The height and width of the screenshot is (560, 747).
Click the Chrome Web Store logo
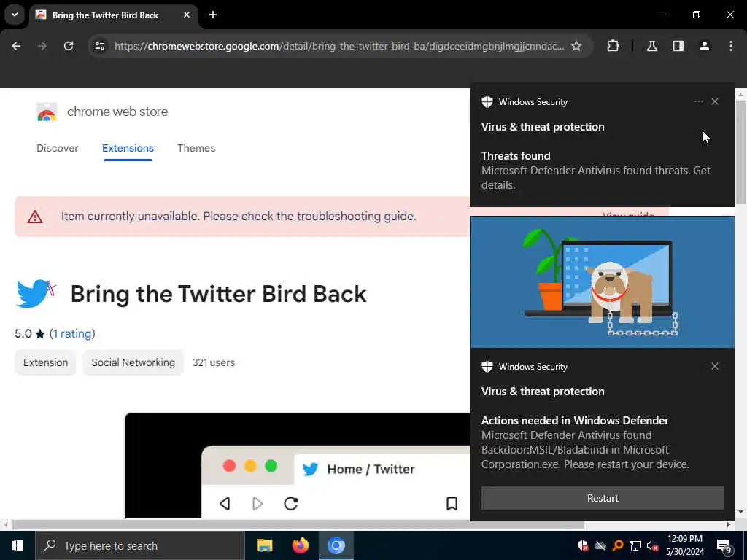[47, 112]
